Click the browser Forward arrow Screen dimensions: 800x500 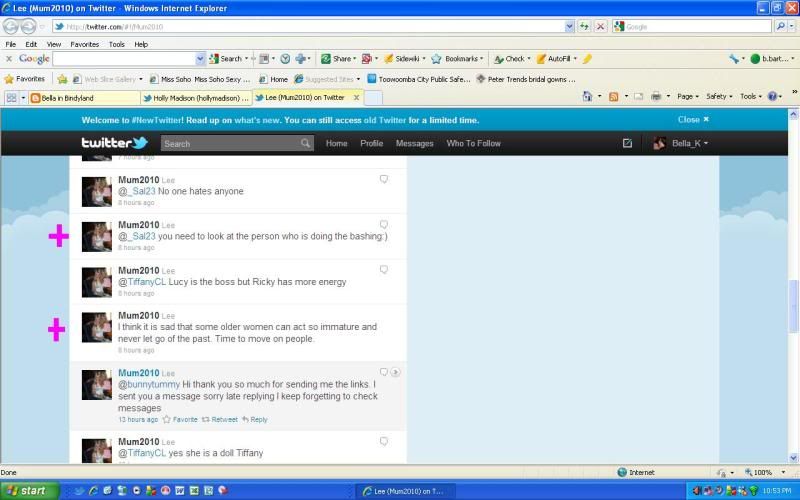click(x=29, y=26)
